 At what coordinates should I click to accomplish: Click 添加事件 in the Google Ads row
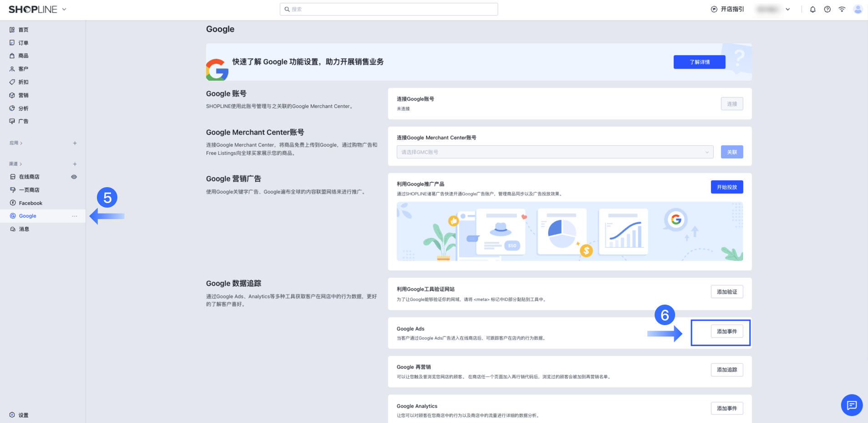pyautogui.click(x=727, y=331)
